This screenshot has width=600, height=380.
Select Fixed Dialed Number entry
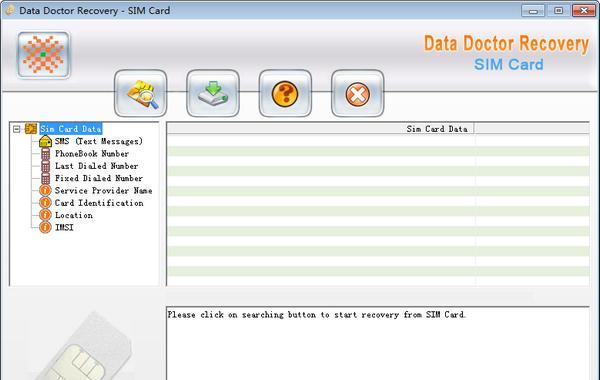99,178
